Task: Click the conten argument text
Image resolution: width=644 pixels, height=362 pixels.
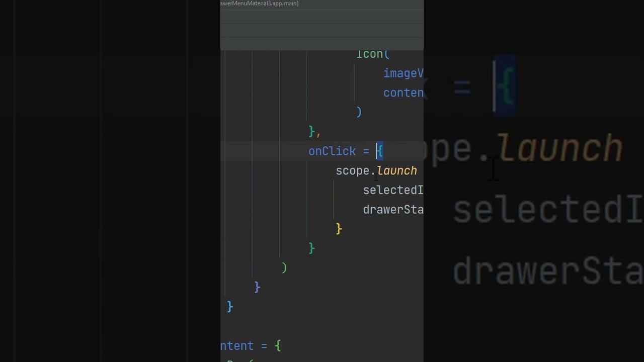Action: [x=404, y=93]
